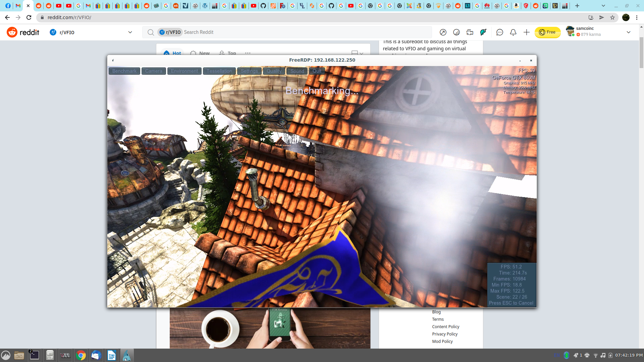Click the Sound button in benchmark

(297, 71)
